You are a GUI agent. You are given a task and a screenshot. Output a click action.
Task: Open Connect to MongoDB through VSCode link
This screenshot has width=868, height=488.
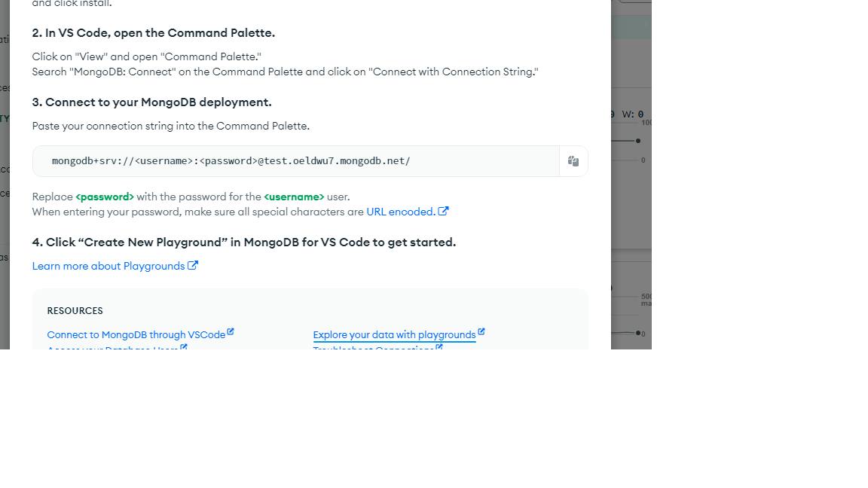point(136,334)
